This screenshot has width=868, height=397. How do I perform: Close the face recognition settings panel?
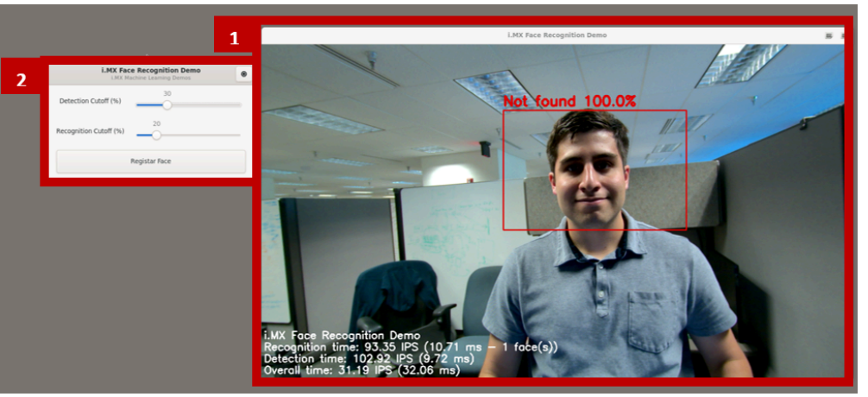pos(243,74)
